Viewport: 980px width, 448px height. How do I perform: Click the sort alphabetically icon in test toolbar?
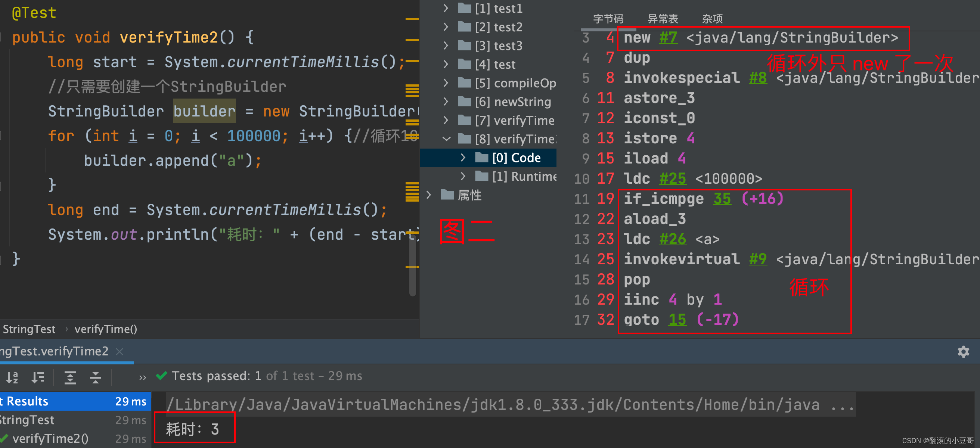pyautogui.click(x=12, y=377)
